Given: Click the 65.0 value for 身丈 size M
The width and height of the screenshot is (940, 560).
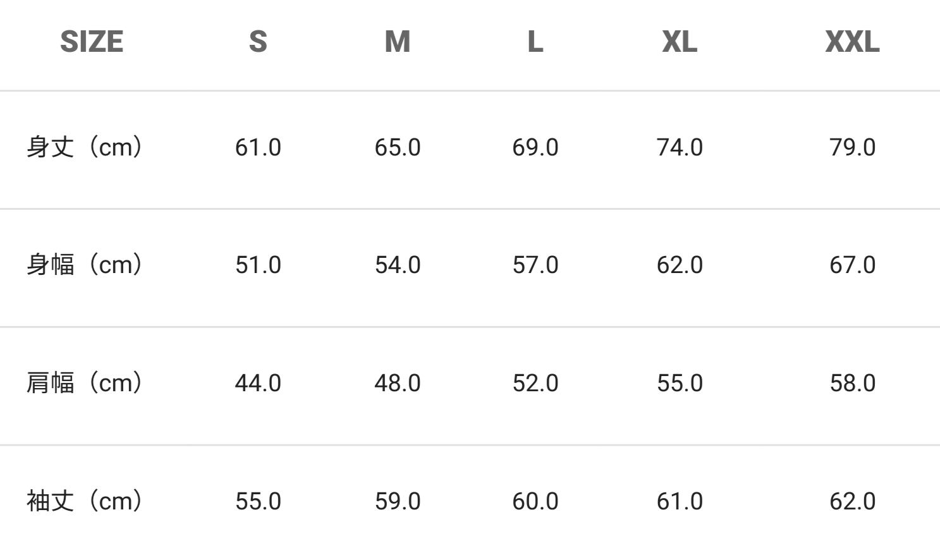Looking at the screenshot, I should click(398, 147).
